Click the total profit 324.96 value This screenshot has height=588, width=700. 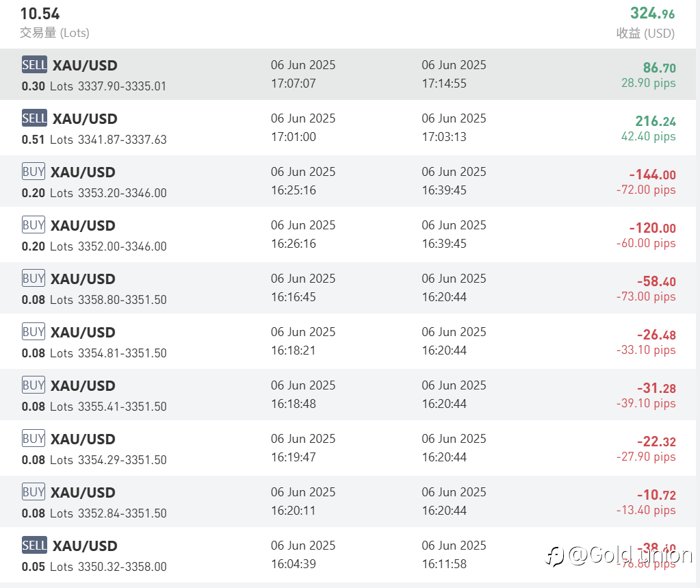[652, 14]
